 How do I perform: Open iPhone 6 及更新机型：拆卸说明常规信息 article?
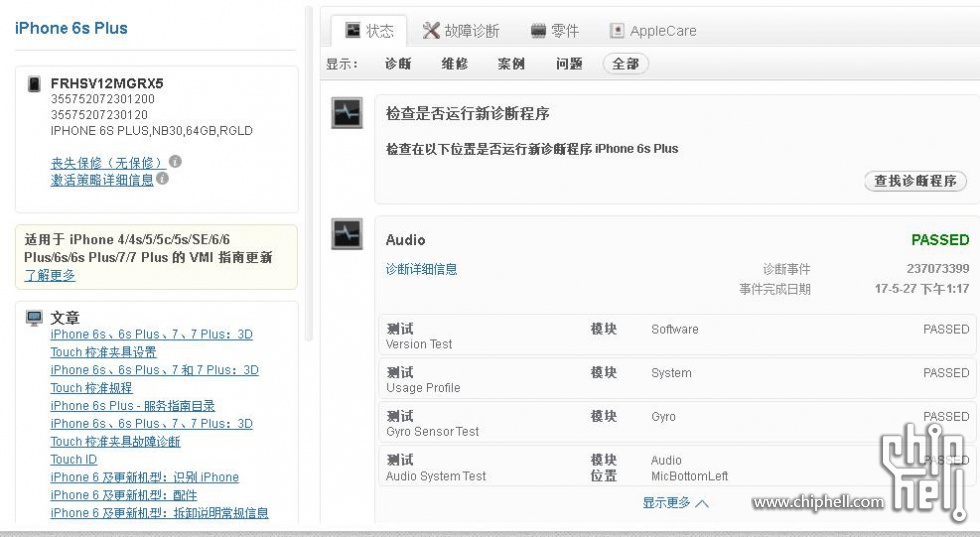click(x=159, y=513)
